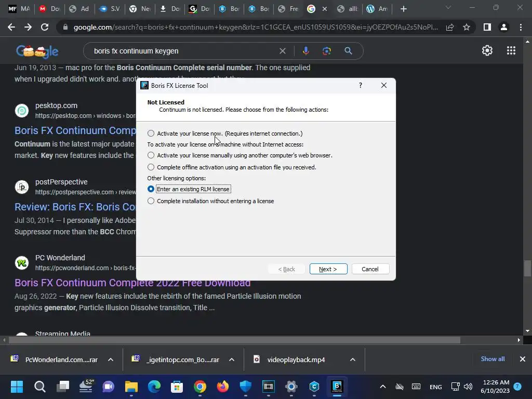Image resolution: width=532 pixels, height=399 pixels.
Task: Open Boris FX installer taskbar icon
Action: tap(337, 387)
